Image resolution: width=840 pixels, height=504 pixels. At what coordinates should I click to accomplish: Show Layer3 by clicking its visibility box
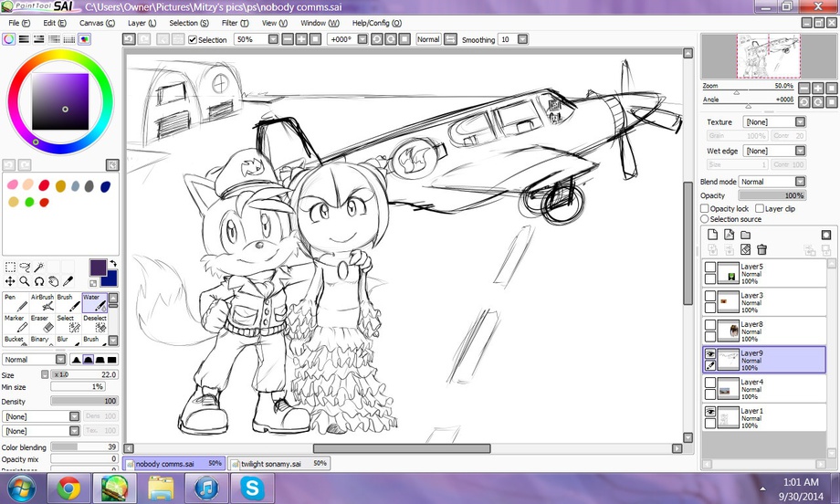(x=710, y=296)
